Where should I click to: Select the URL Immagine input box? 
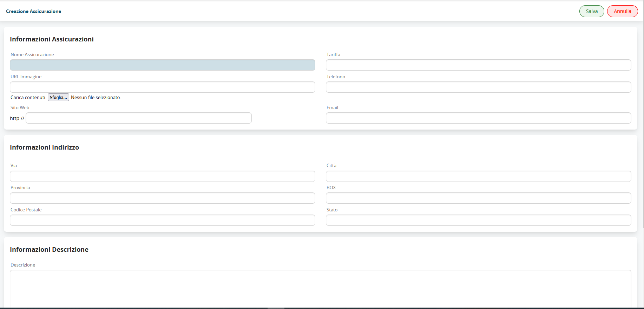(x=162, y=87)
